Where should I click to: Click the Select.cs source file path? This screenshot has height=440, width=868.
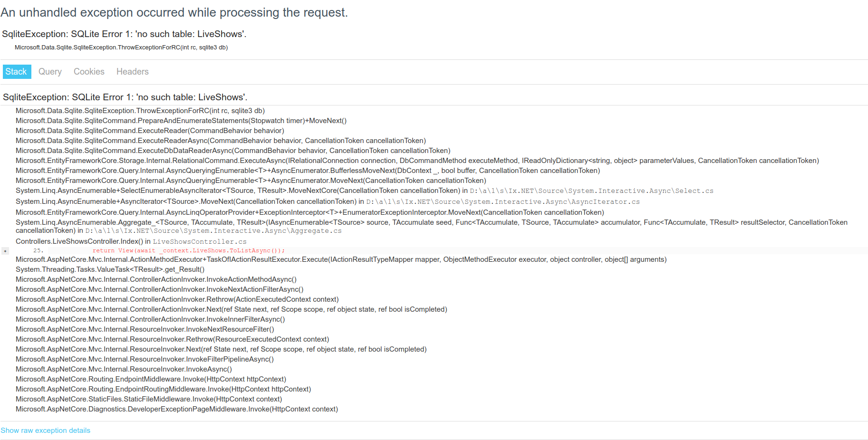pos(591,191)
